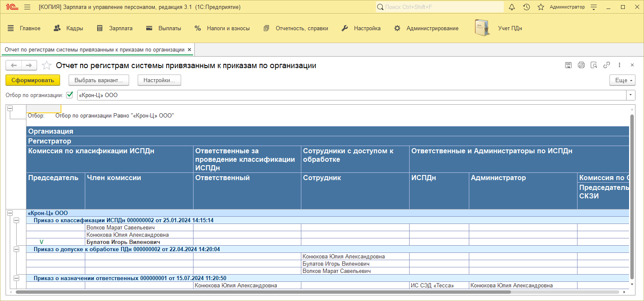Image resolution: width=644 pixels, height=301 pixels.
Task: Open organization filter dropdown arrow
Action: pyautogui.click(x=630, y=95)
